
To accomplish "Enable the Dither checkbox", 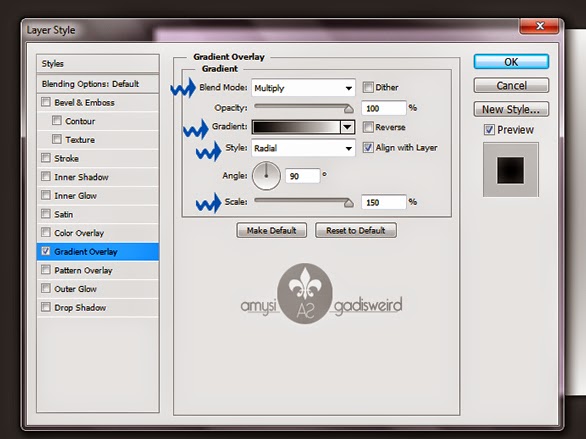I will click(368, 87).
